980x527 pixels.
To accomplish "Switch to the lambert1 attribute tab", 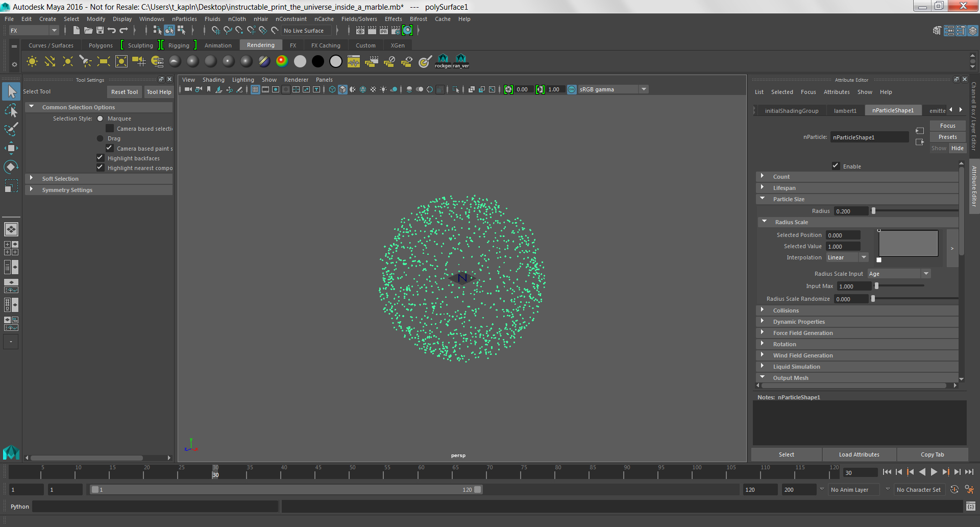I will click(x=845, y=111).
